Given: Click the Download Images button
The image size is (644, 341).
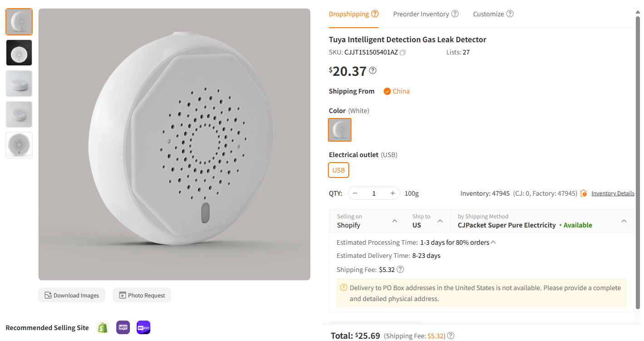Looking at the screenshot, I should tap(71, 295).
